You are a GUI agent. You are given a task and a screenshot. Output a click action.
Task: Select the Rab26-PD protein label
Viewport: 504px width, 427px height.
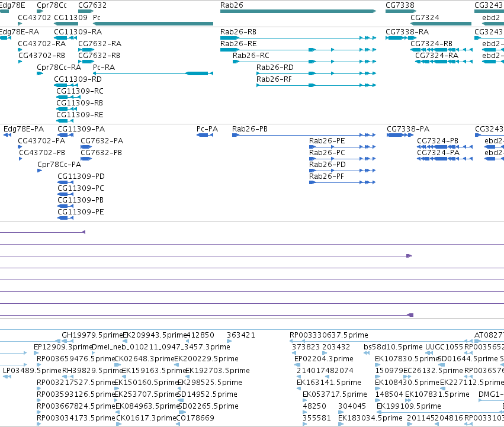tap(327, 165)
